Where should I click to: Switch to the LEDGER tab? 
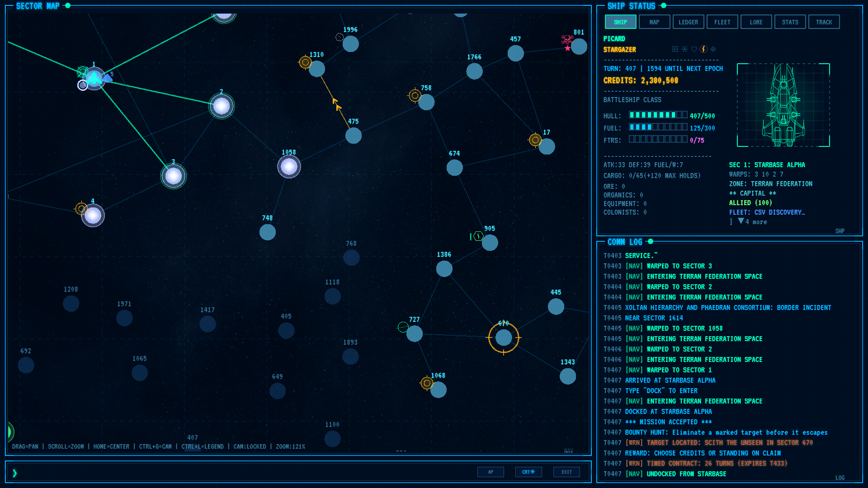point(688,22)
